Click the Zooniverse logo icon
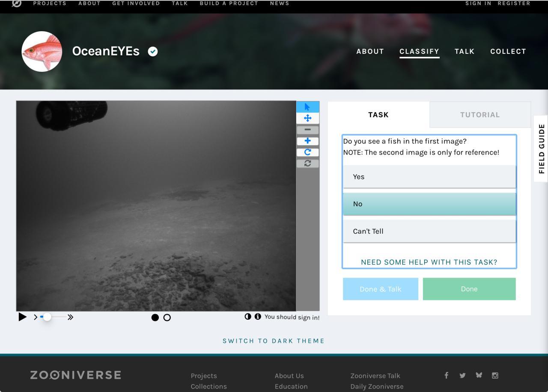548x392 pixels. (x=16, y=3)
